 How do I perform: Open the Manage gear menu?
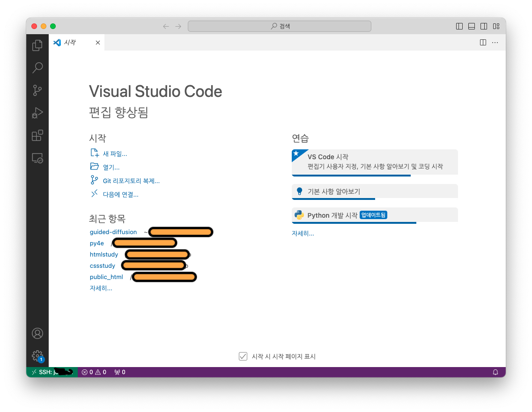[37, 356]
